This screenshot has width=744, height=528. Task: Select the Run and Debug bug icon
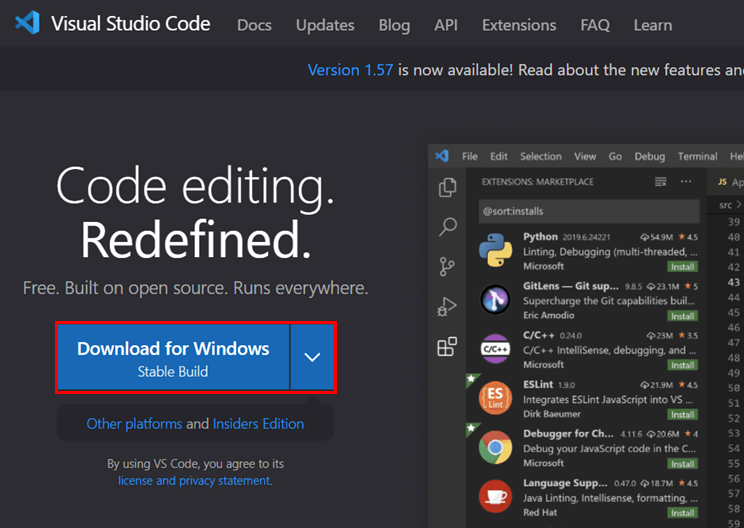(x=446, y=306)
